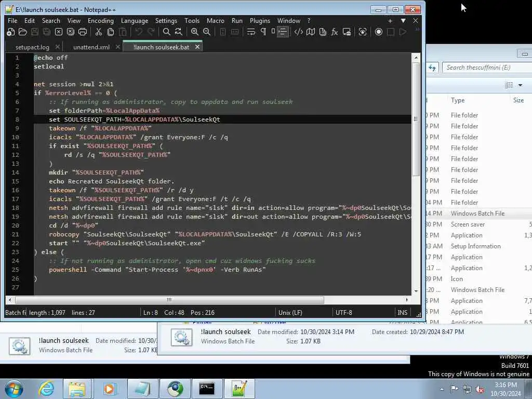
Task: Click the Redo arrow icon
Action: pos(151,32)
